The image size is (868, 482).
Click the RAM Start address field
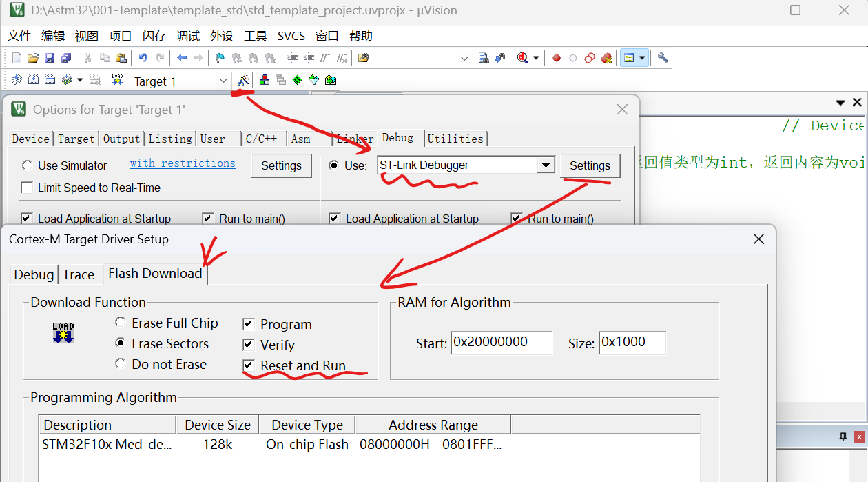(502, 343)
